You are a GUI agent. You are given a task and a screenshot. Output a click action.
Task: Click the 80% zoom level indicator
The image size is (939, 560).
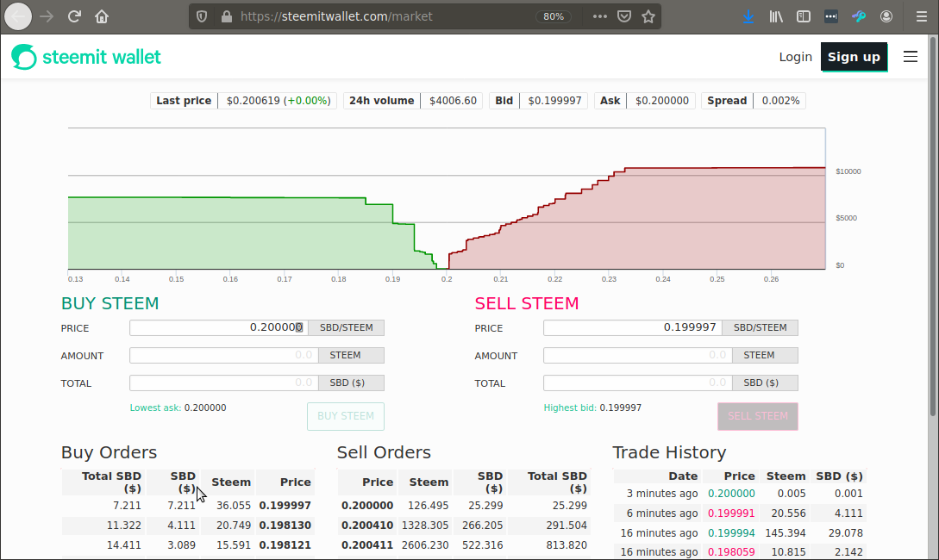(x=554, y=16)
